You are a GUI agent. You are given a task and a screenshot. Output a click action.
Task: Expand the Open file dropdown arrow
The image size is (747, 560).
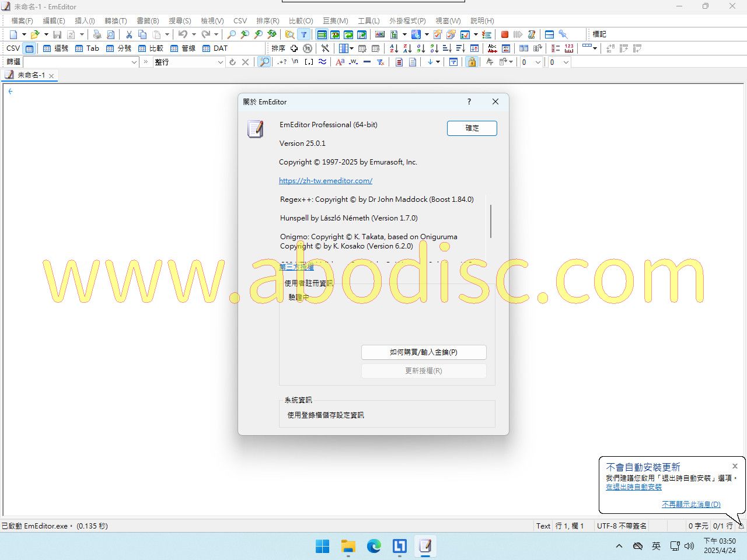coord(46,34)
